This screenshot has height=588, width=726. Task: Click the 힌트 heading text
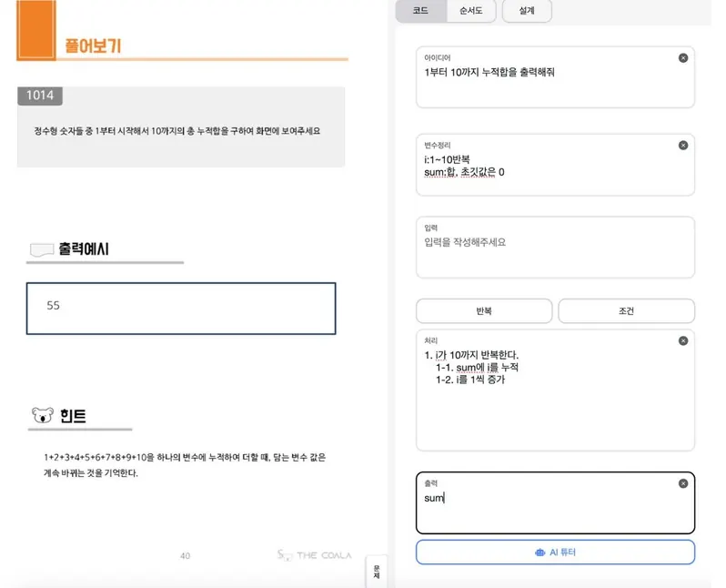pos(73,416)
